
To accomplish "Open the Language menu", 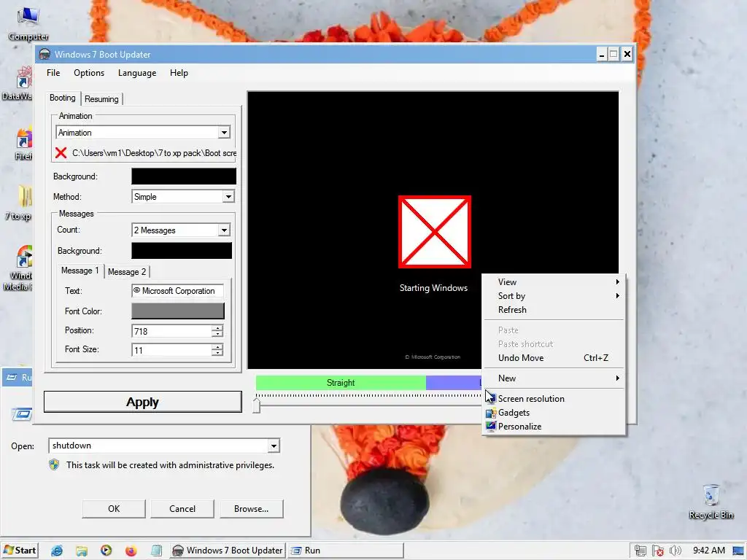I will [x=137, y=73].
